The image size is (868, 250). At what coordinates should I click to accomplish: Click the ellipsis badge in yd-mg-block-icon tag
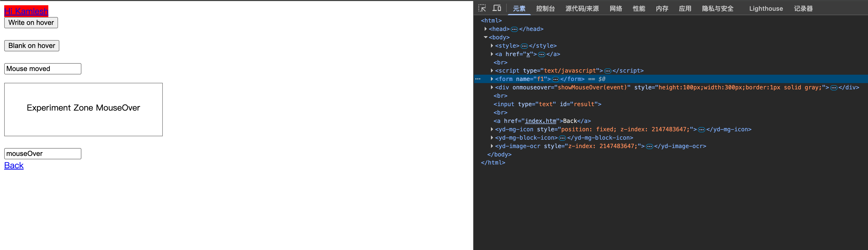562,138
